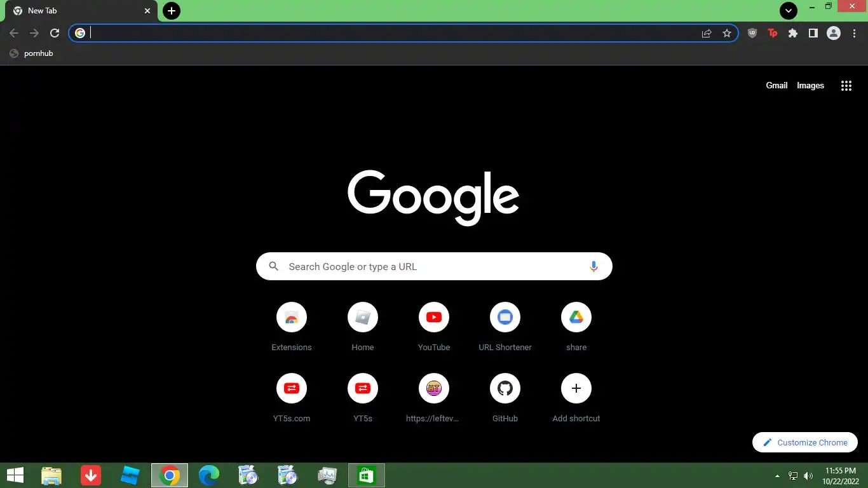Click the share page icon in address bar
Image resolution: width=868 pixels, height=488 pixels.
tap(707, 33)
